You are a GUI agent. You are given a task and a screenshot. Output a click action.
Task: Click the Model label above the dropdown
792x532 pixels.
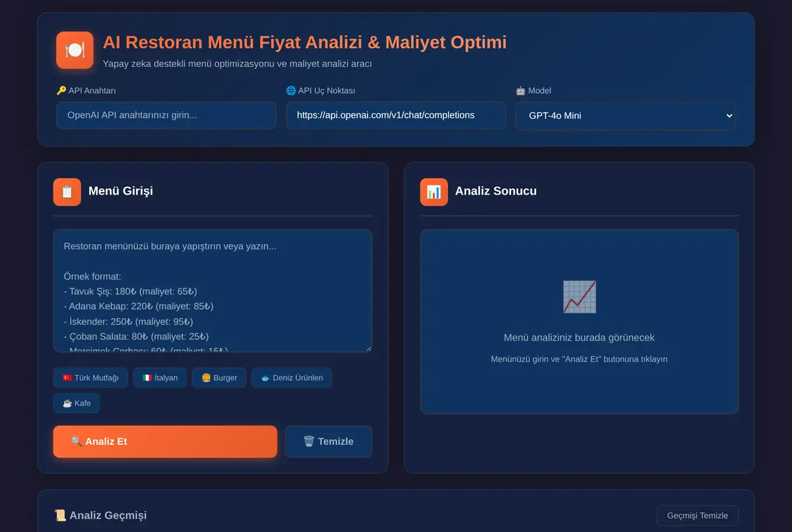click(533, 91)
